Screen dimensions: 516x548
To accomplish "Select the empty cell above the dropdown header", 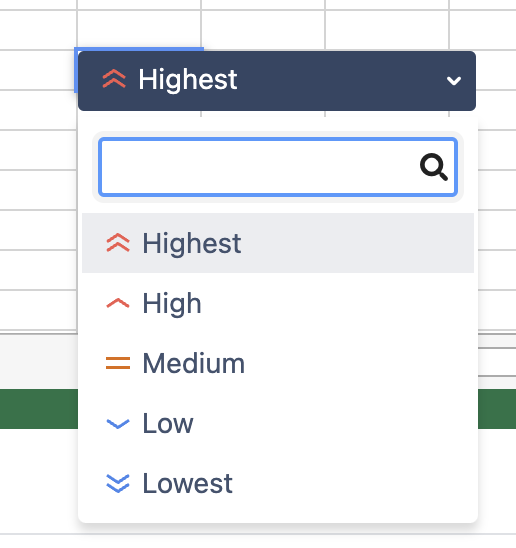I will pyautogui.click(x=139, y=30).
